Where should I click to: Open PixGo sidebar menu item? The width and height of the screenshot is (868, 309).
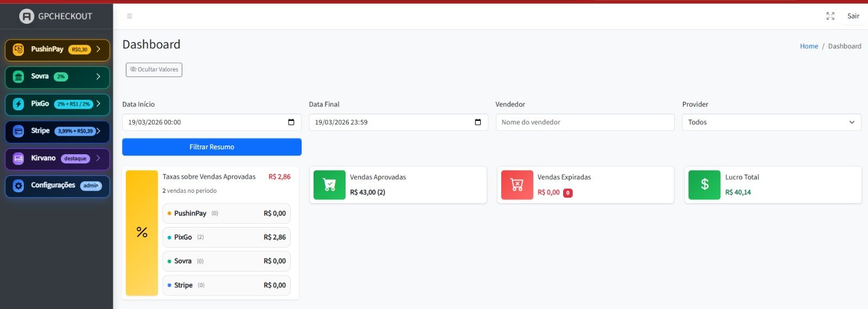pos(58,104)
